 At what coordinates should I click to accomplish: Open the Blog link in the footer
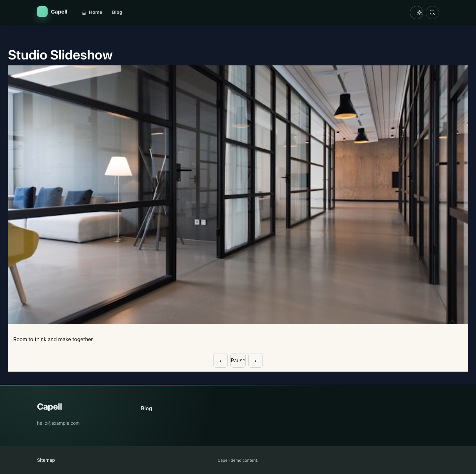pyautogui.click(x=146, y=408)
